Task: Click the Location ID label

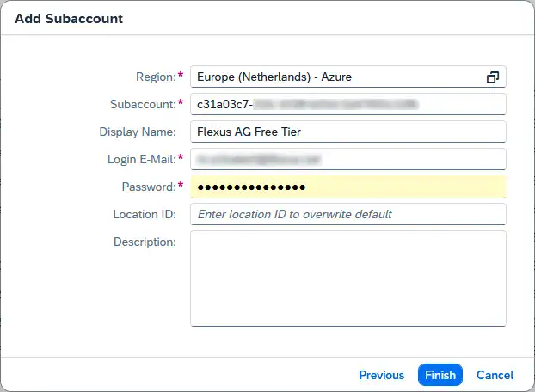Action: [x=145, y=214]
